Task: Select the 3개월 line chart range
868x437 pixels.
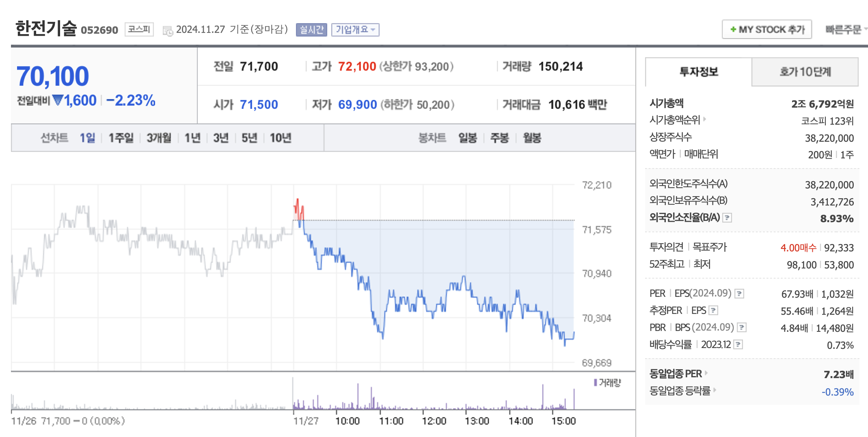Action: coord(159,138)
